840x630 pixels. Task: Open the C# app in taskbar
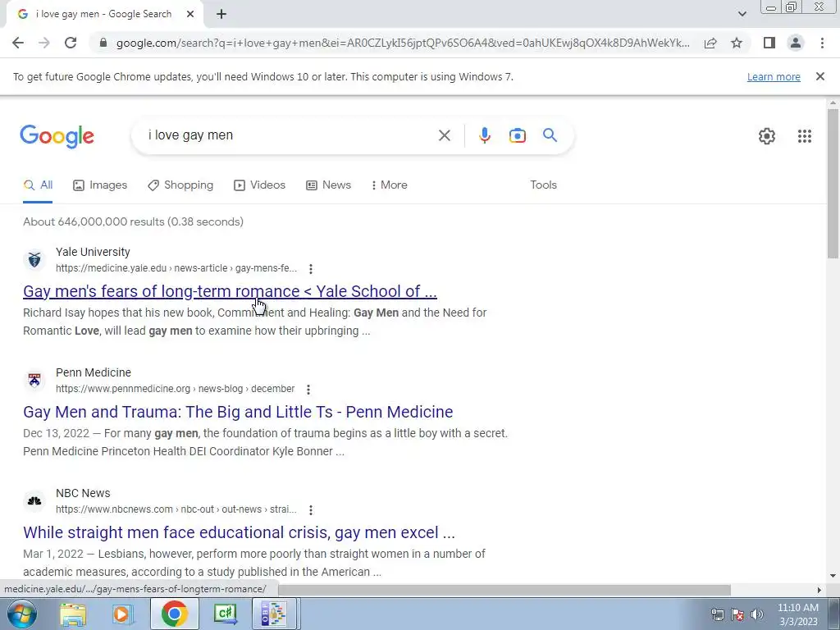tap(226, 614)
